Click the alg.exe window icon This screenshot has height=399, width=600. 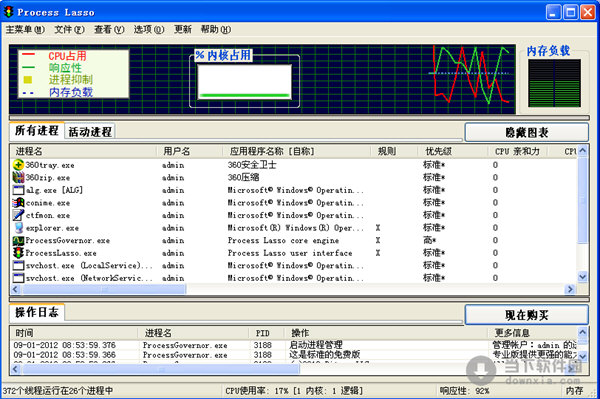tap(18, 190)
